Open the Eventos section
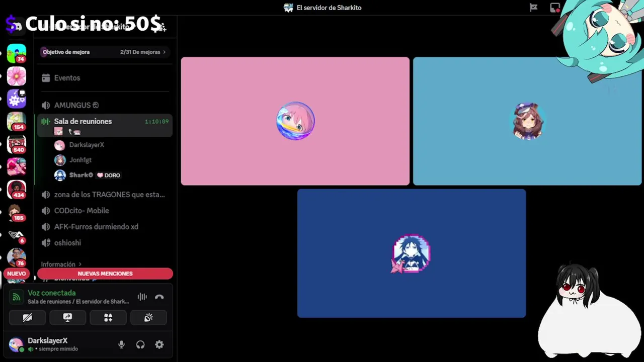Screen dimensions: 644x362 tap(105, 78)
